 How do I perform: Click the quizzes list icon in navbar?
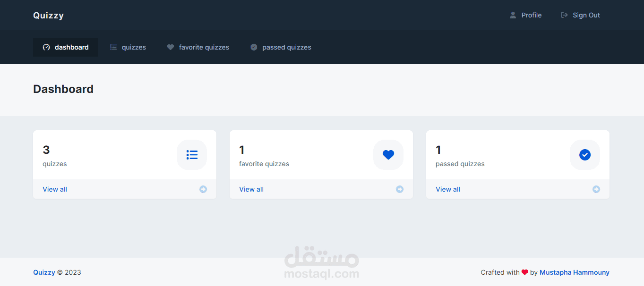pos(113,47)
